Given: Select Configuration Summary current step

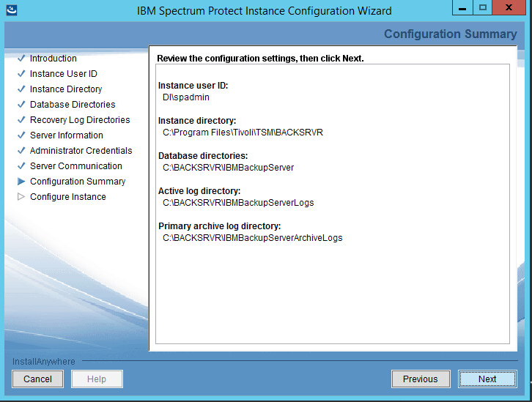Looking at the screenshot, I should [78, 182].
